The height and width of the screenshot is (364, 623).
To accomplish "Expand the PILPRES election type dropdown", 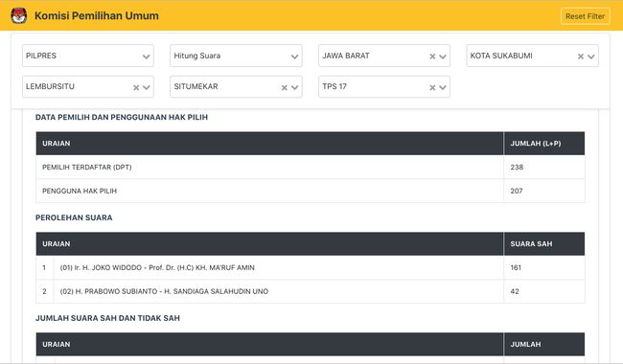I will tap(147, 57).
